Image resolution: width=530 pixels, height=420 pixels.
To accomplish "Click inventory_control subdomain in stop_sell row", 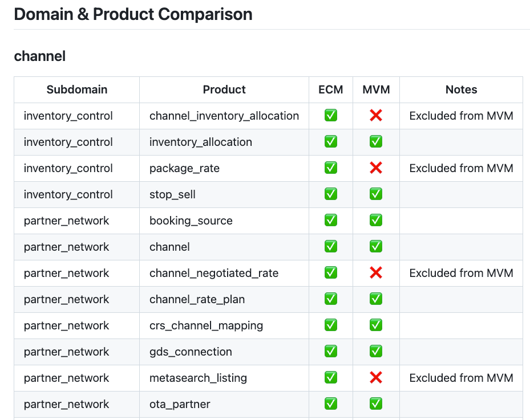I will click(68, 194).
